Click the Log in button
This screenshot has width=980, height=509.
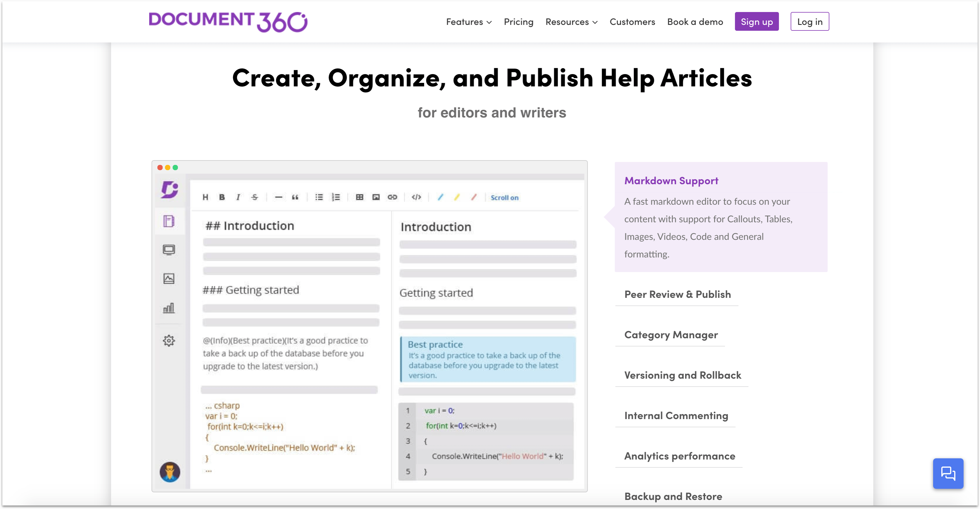[809, 22]
